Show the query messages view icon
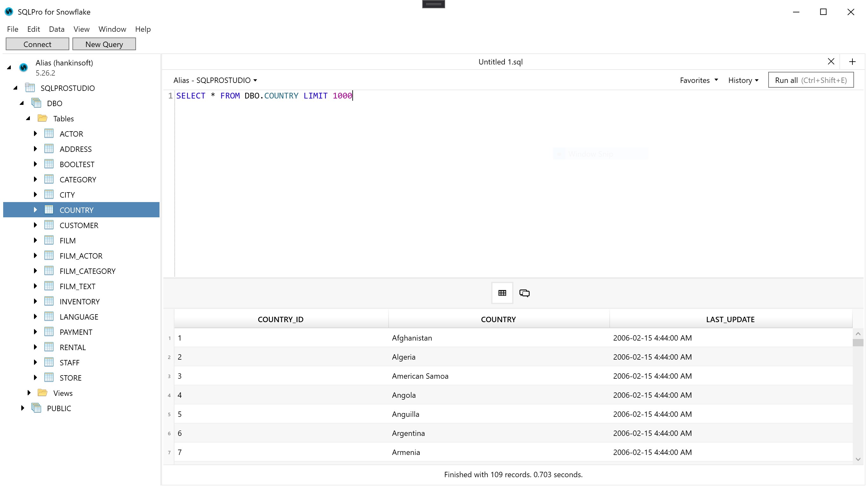Image resolution: width=868 pixels, height=488 pixels. coord(524,293)
